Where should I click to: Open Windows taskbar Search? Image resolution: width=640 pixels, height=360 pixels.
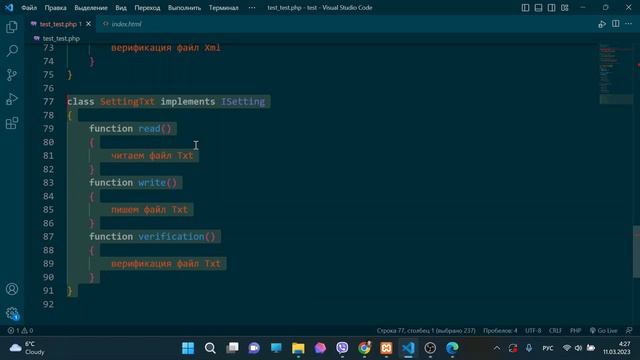tap(210, 348)
